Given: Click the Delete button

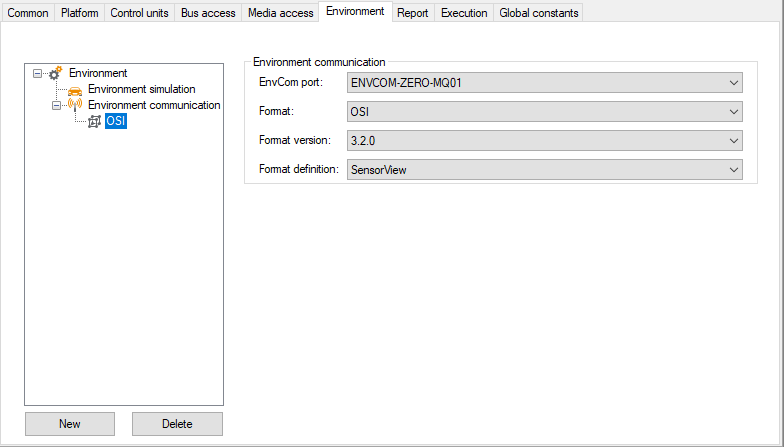Looking at the screenshot, I should tap(178, 424).
